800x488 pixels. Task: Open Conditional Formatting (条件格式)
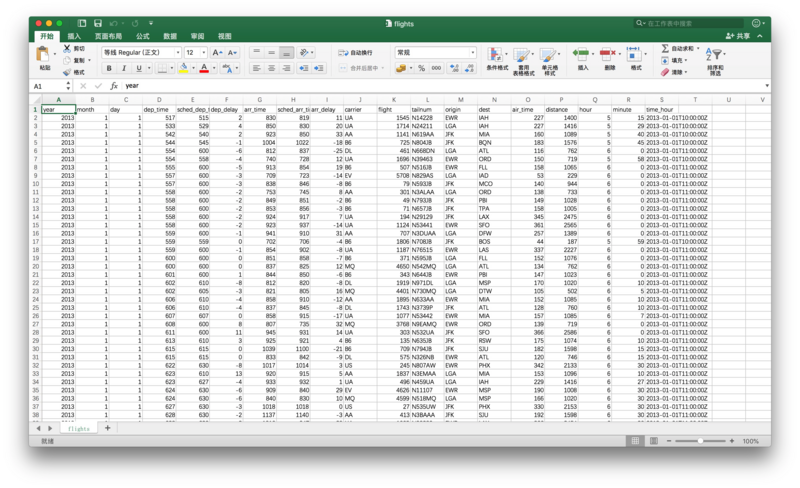tap(496, 58)
